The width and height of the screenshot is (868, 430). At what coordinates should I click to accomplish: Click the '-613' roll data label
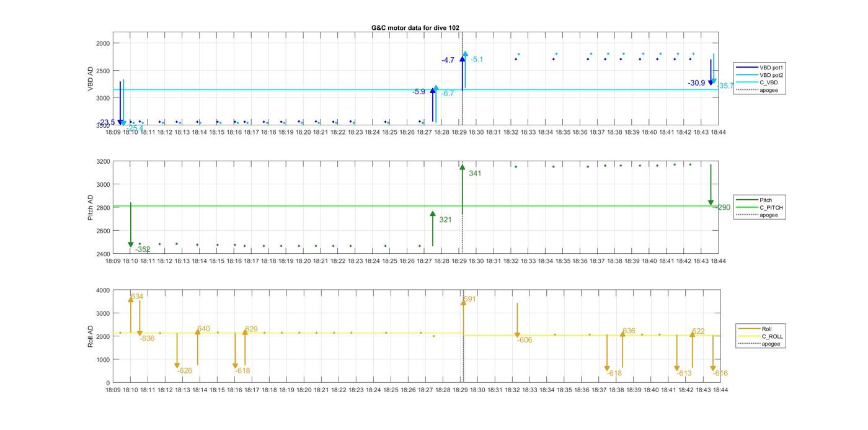click(684, 374)
